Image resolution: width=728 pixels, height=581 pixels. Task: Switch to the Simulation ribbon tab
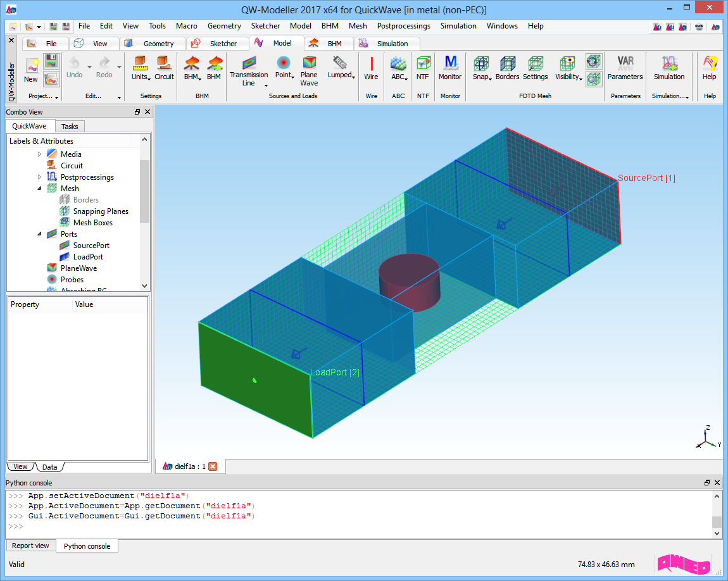(x=387, y=43)
